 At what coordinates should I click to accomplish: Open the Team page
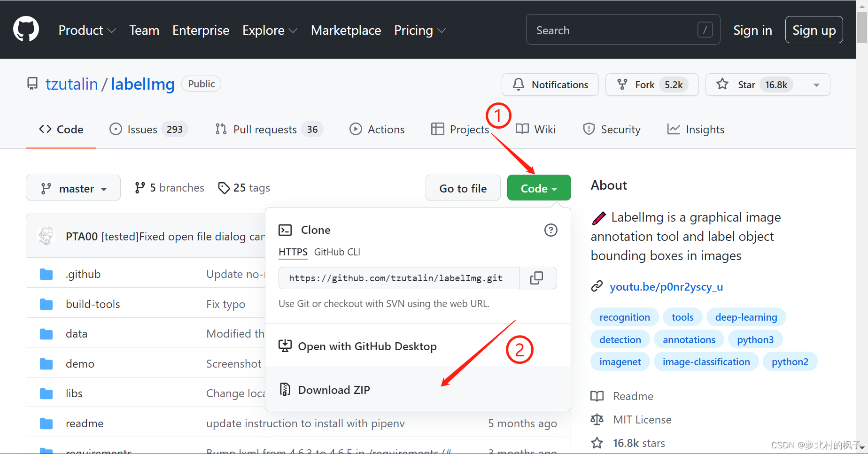pyautogui.click(x=144, y=31)
